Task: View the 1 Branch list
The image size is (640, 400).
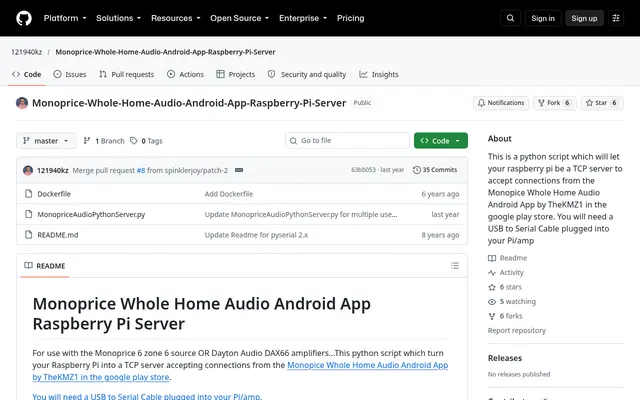Action: click(104, 141)
